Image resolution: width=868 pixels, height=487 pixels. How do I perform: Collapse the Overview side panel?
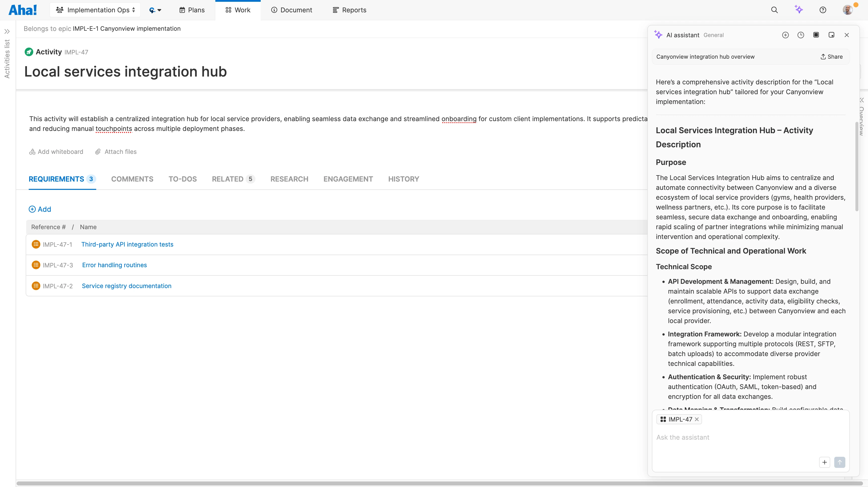click(x=862, y=100)
